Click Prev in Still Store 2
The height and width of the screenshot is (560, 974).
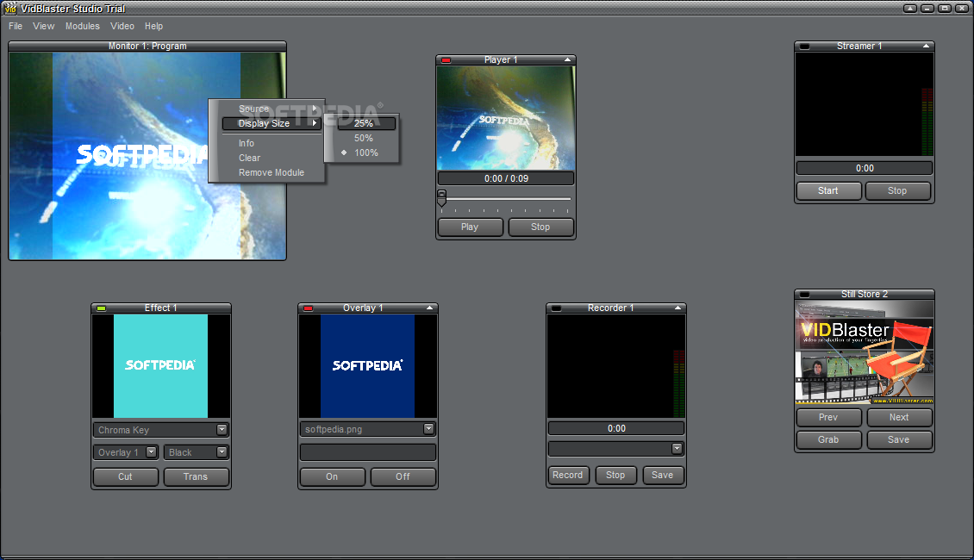pyautogui.click(x=828, y=417)
